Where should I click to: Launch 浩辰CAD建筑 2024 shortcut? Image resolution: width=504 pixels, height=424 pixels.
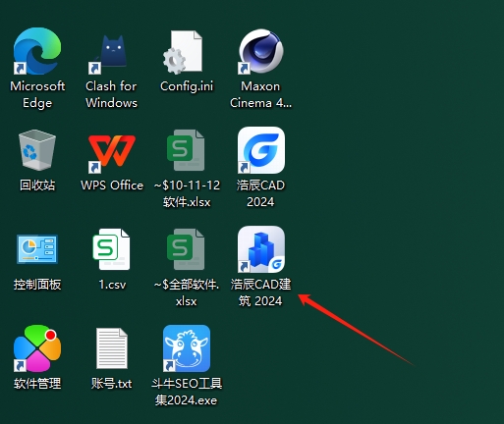[261, 249]
